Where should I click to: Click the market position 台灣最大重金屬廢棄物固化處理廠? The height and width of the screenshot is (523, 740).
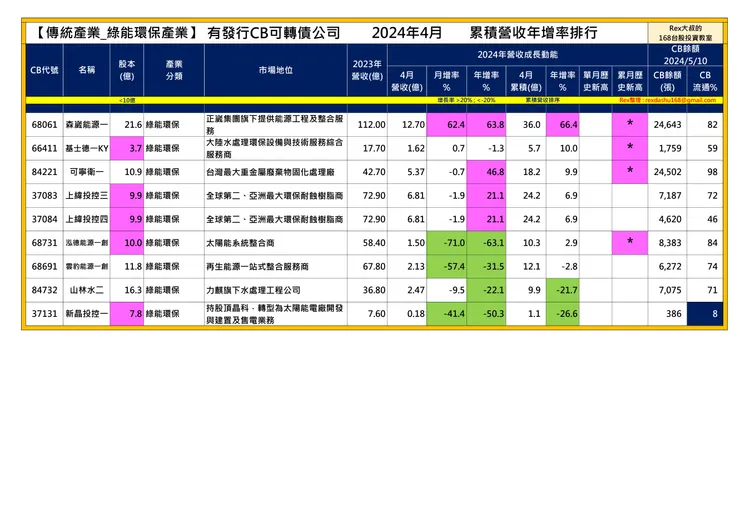[270, 172]
